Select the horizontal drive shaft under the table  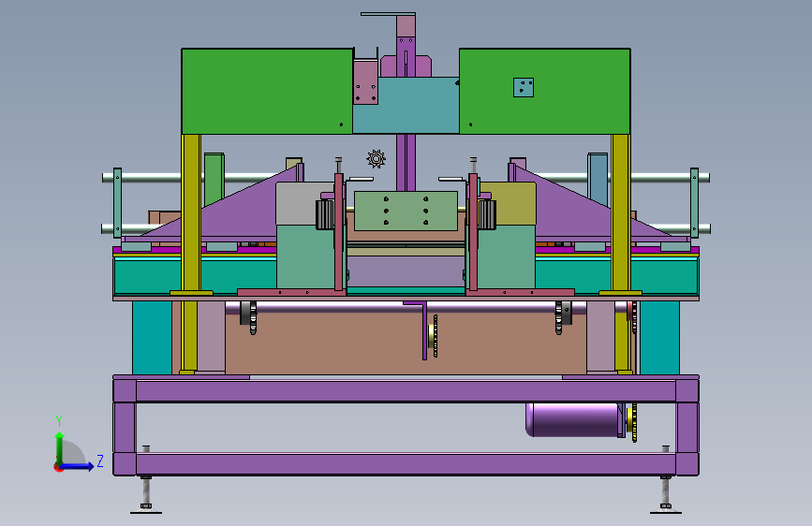pos(406,308)
